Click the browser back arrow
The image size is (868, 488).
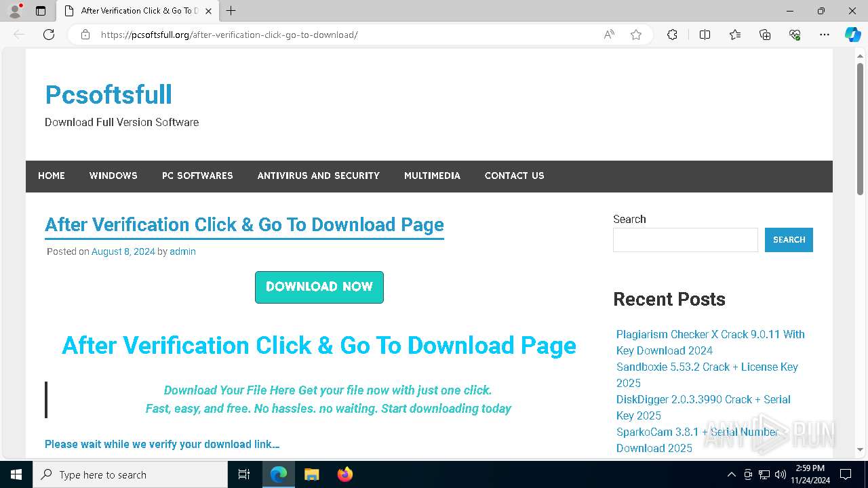coord(19,35)
